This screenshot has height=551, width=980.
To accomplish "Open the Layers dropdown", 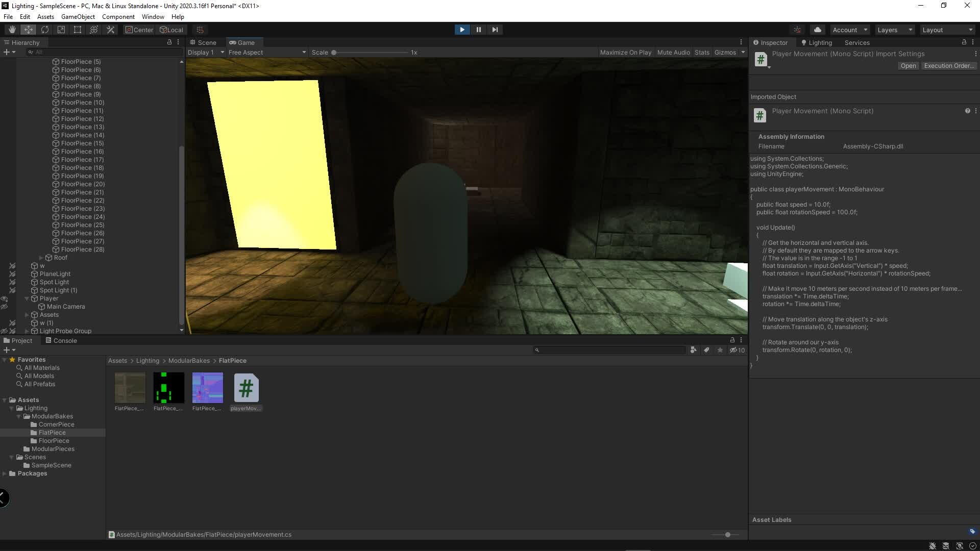I will [x=894, y=29].
